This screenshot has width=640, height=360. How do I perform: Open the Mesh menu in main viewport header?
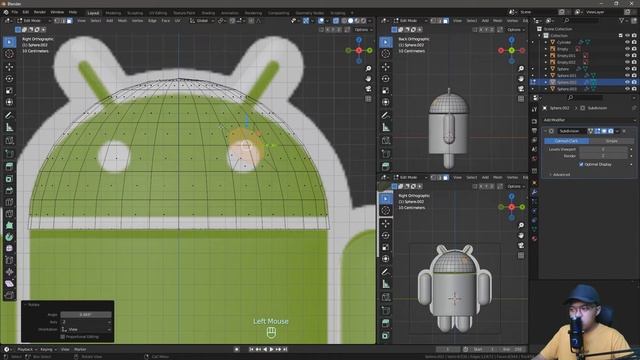pos(122,20)
